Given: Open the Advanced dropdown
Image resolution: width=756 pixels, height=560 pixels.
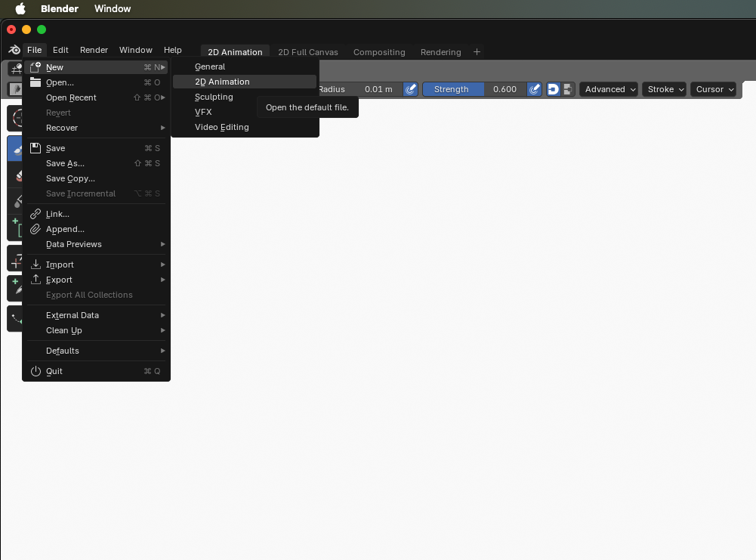Looking at the screenshot, I should 609,89.
